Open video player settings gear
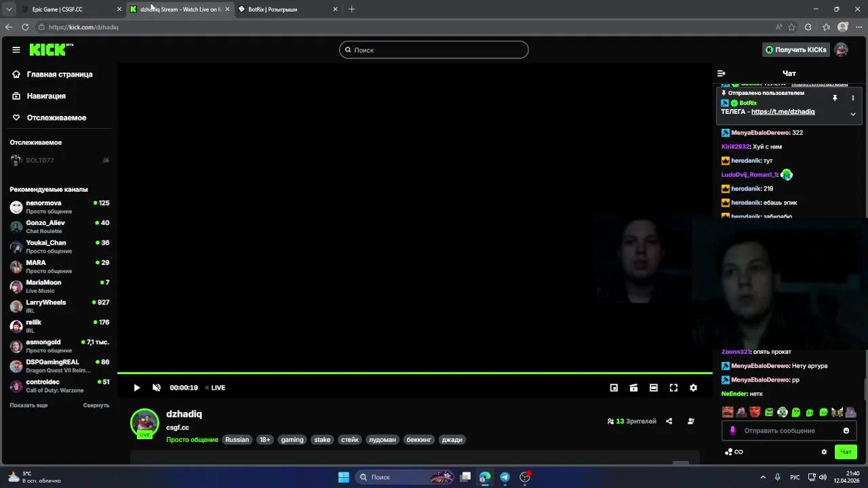Screen dimensions: 868x488 [693, 388]
